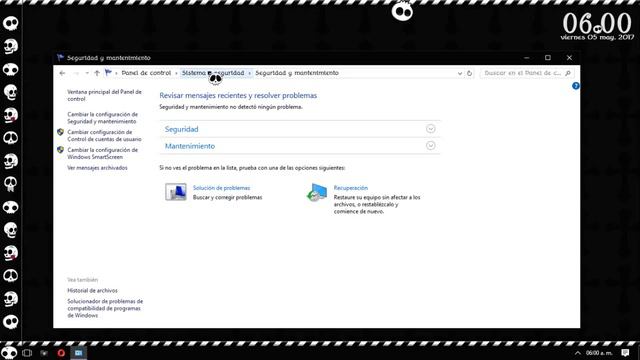Click the flag icon in address bar

[108, 73]
